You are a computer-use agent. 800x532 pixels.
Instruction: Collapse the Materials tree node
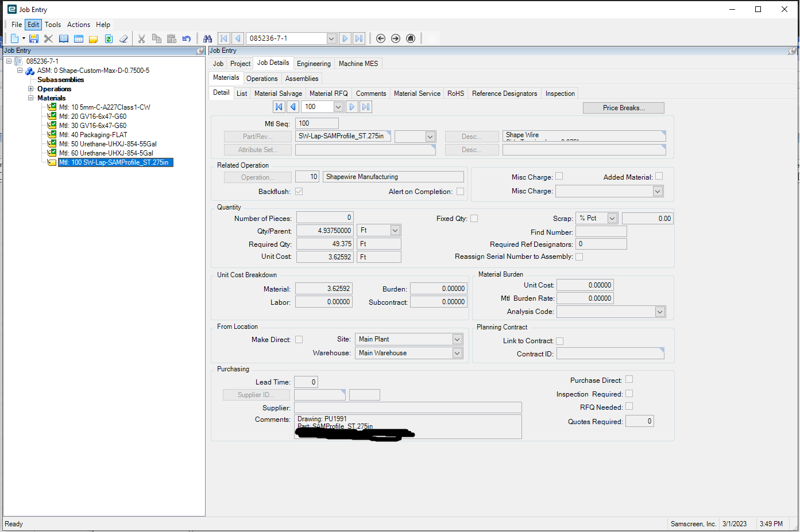31,98
